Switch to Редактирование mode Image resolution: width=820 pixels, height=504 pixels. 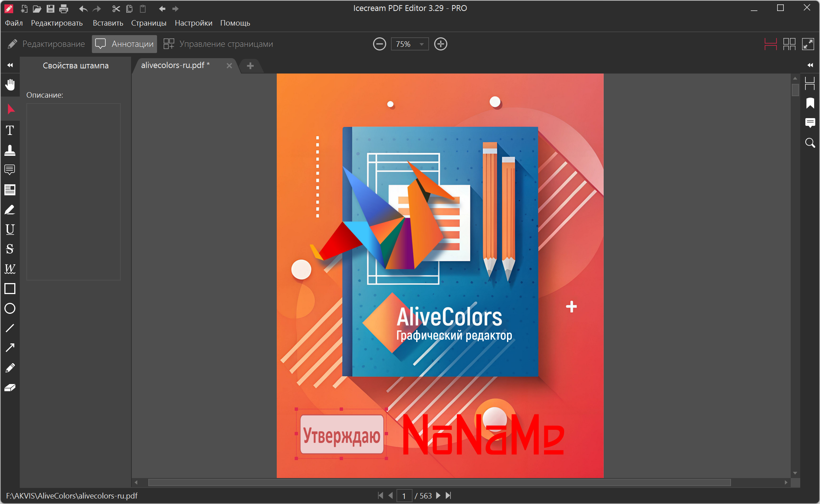[x=46, y=44]
